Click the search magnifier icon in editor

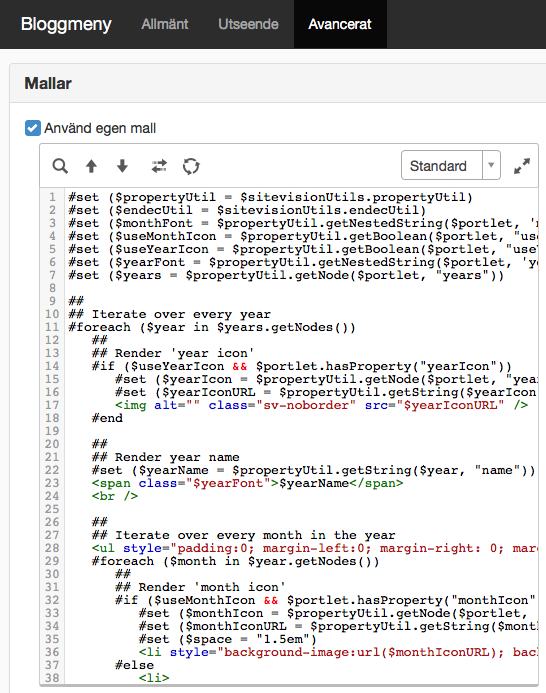(60, 167)
